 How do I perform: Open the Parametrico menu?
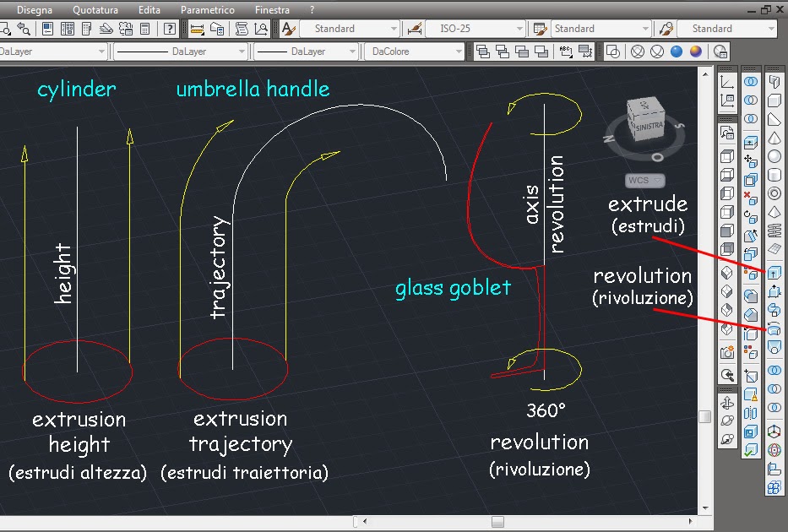208,10
